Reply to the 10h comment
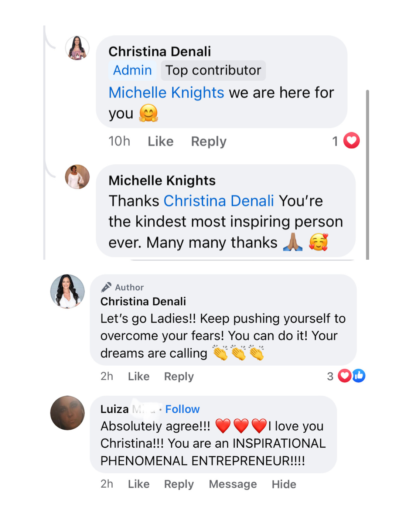The image size is (399, 532). pos(208,141)
